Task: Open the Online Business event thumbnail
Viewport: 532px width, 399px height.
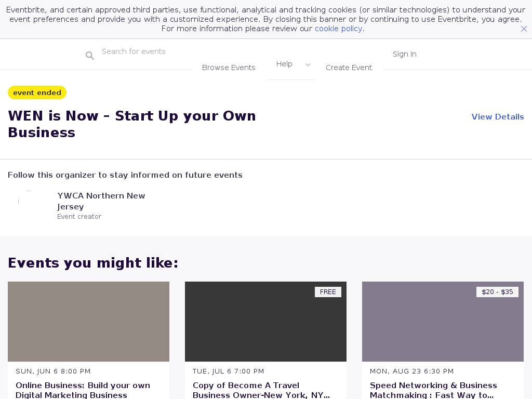Action: pyautogui.click(x=88, y=322)
